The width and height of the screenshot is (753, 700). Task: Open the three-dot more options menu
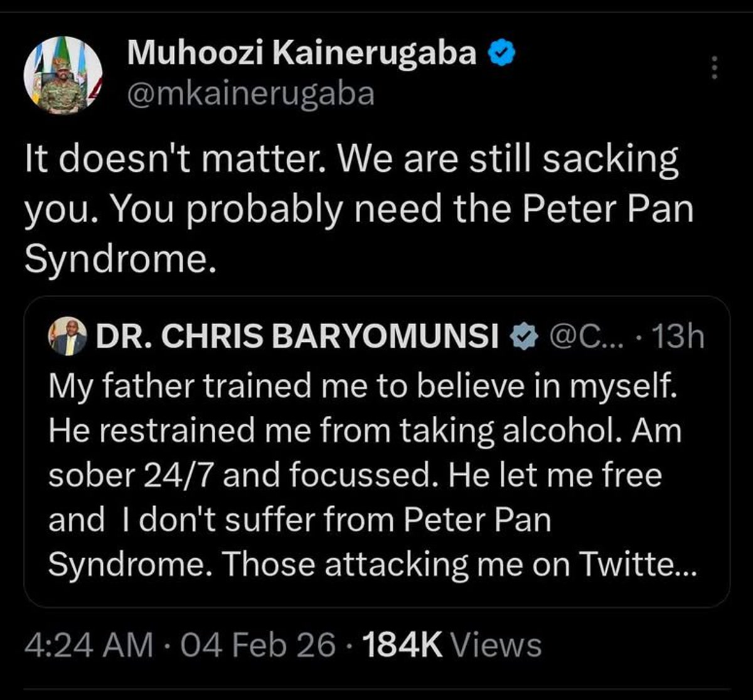click(x=712, y=66)
